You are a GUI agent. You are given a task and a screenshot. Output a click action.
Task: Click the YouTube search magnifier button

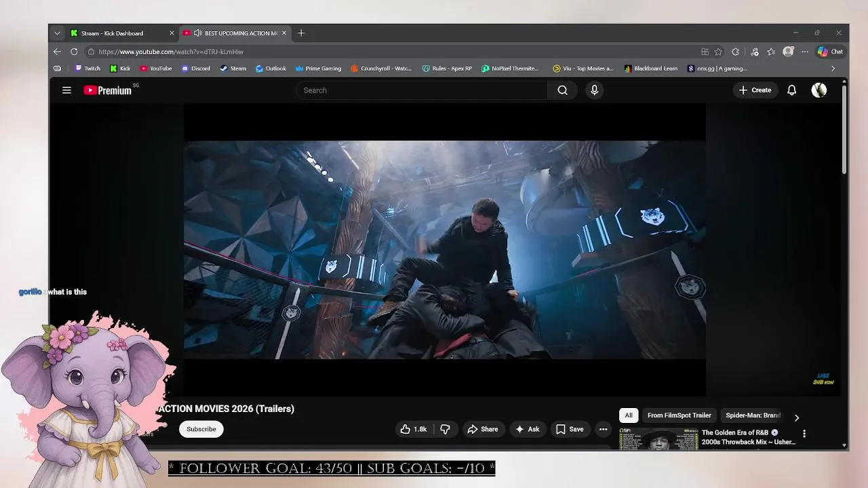[x=562, y=90]
